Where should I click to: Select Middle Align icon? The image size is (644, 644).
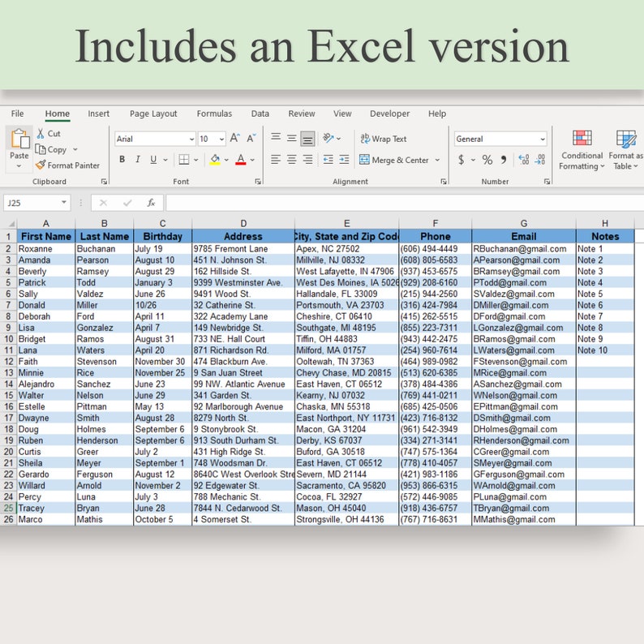[x=292, y=139]
